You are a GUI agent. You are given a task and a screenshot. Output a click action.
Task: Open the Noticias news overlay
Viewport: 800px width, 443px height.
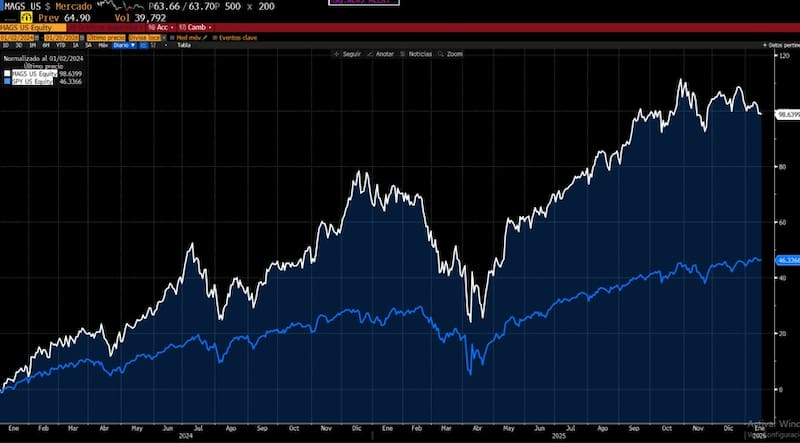(416, 53)
